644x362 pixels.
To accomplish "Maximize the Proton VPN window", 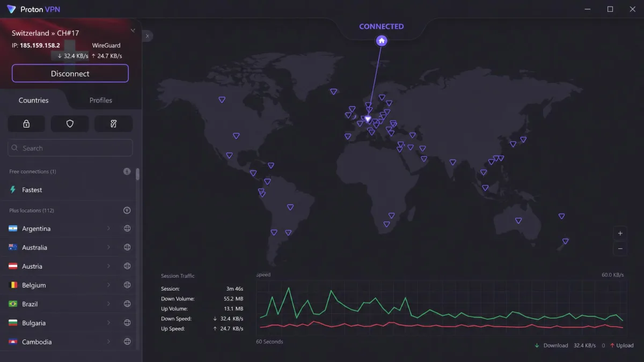I will [610, 9].
